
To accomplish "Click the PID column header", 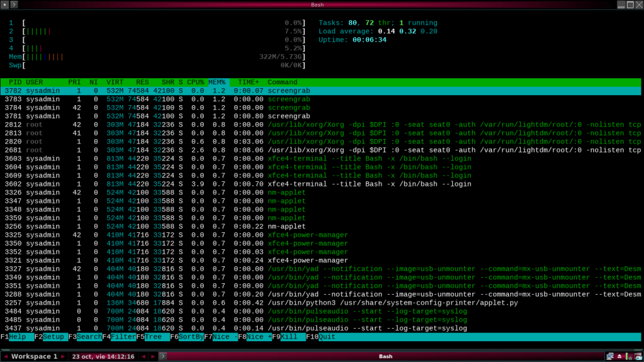I will coord(15,82).
